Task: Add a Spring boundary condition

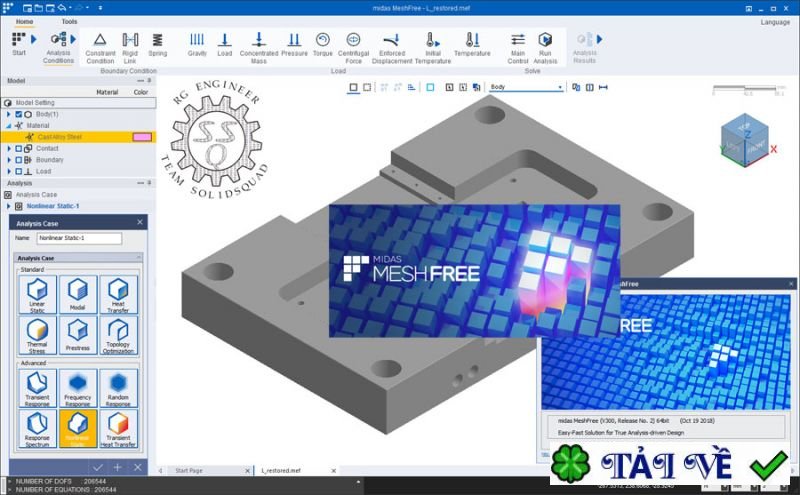Action: click(x=158, y=44)
